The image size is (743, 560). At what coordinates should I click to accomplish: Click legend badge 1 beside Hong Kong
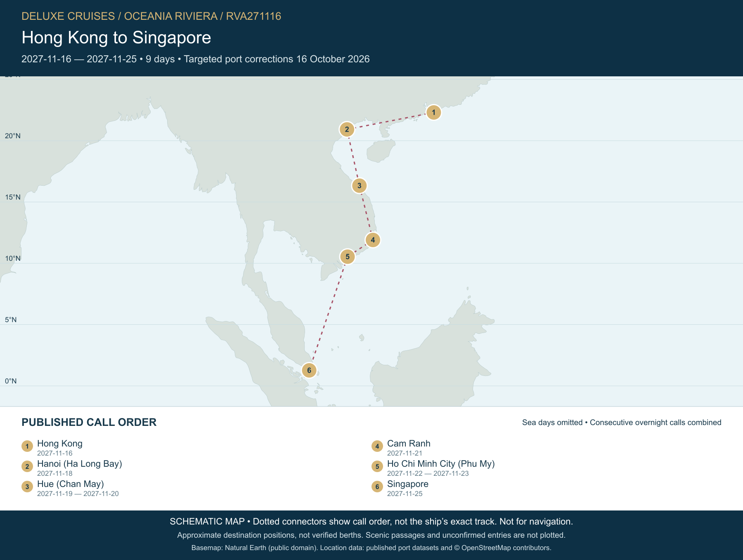pyautogui.click(x=27, y=446)
